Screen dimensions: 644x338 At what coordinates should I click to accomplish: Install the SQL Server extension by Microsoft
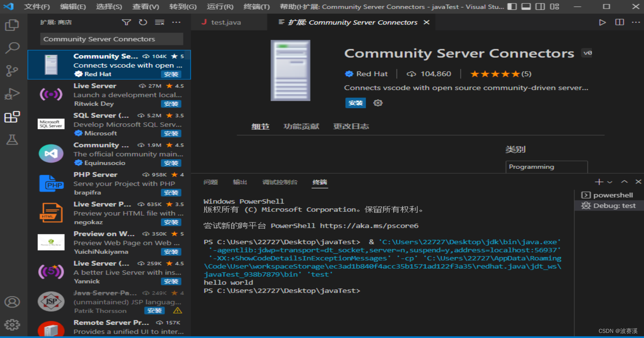[x=171, y=134]
